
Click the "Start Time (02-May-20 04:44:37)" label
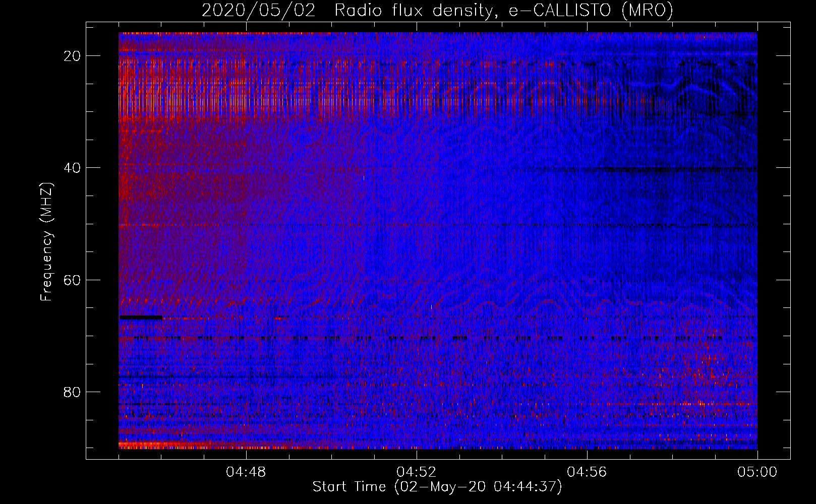(437, 487)
